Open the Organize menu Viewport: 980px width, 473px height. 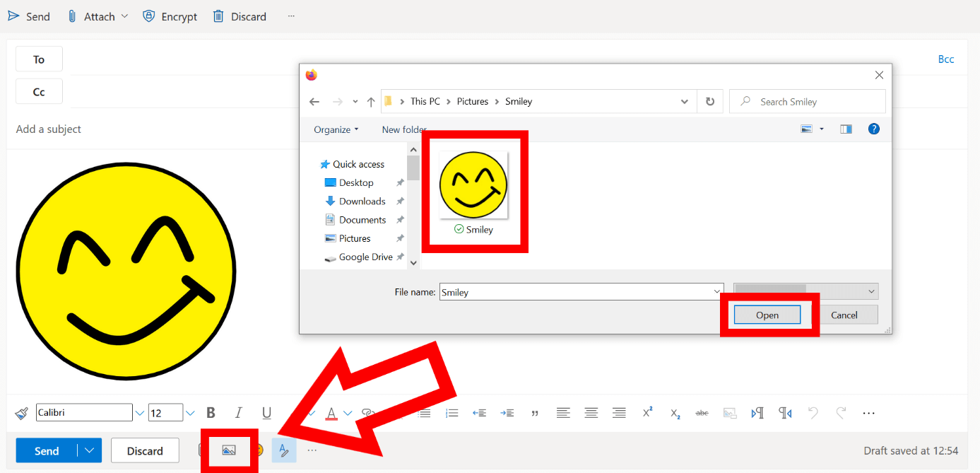point(336,129)
